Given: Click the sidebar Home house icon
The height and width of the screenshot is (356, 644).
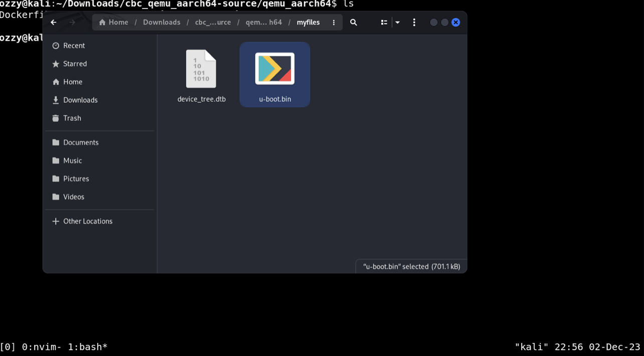Looking at the screenshot, I should 56,82.
